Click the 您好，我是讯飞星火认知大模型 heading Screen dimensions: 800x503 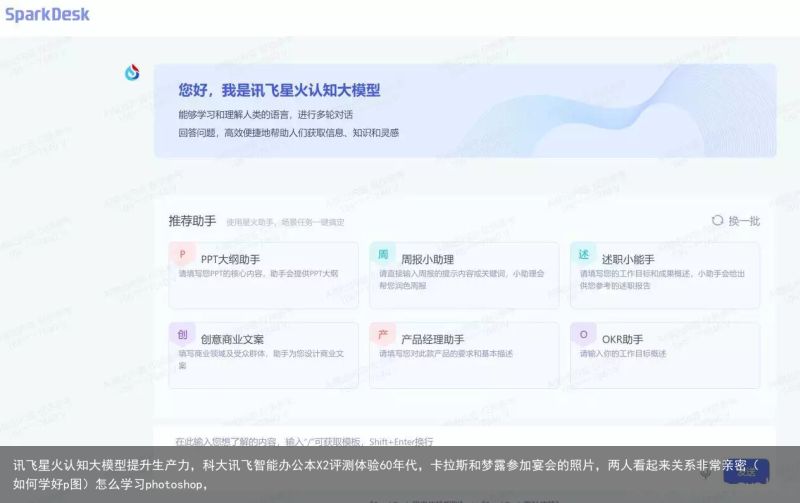[x=279, y=90]
